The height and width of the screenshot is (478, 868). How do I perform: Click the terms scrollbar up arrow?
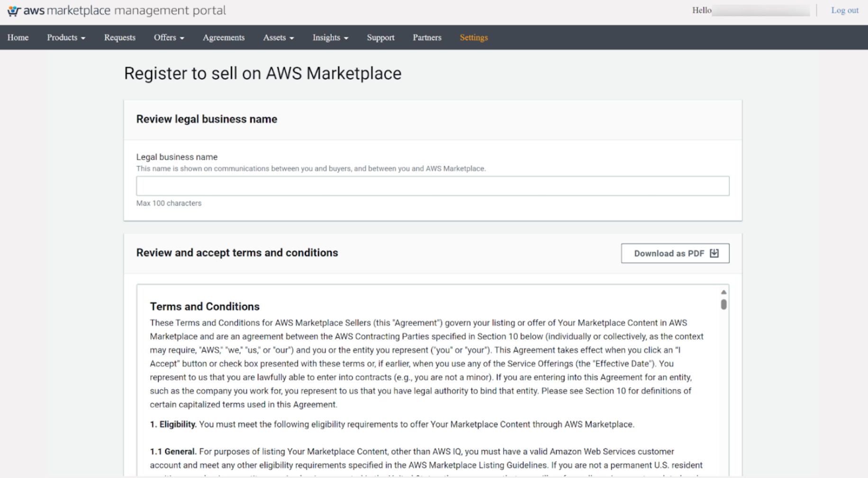pyautogui.click(x=723, y=292)
